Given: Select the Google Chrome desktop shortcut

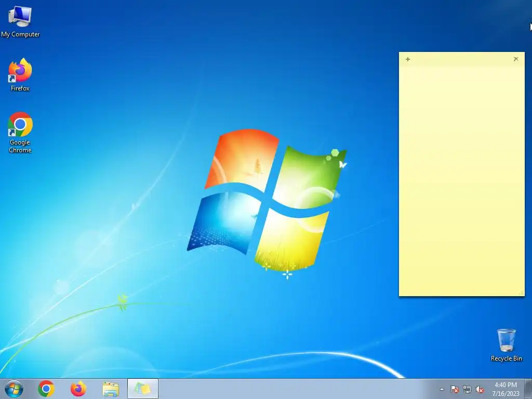Looking at the screenshot, I should [20, 132].
